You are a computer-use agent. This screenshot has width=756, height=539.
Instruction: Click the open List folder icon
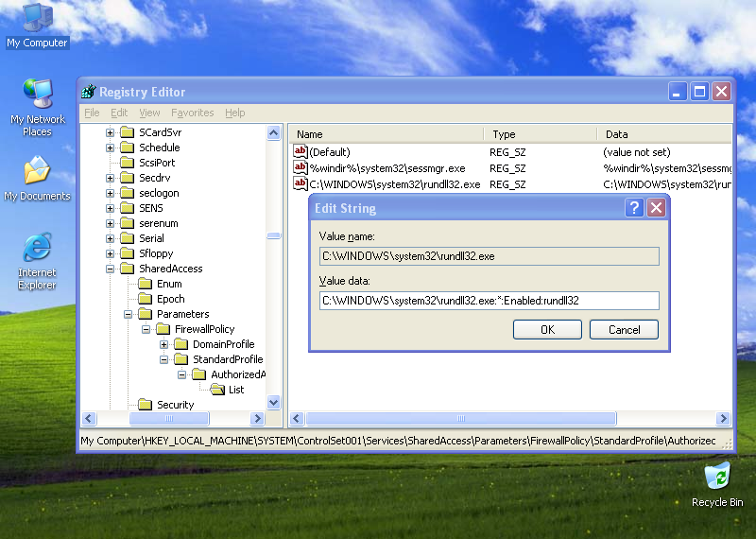coord(217,390)
